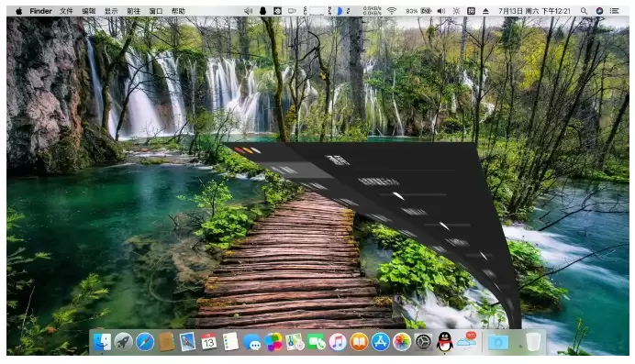Open iBooks orange book icon
The height and width of the screenshot is (364, 635).
click(x=359, y=342)
